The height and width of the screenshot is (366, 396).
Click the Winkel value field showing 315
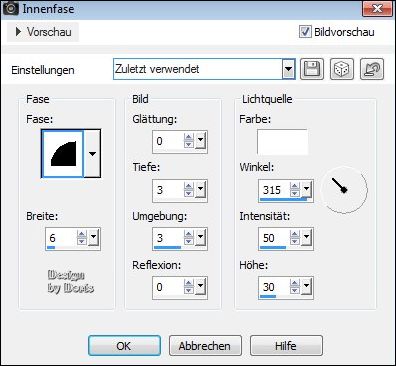point(275,190)
